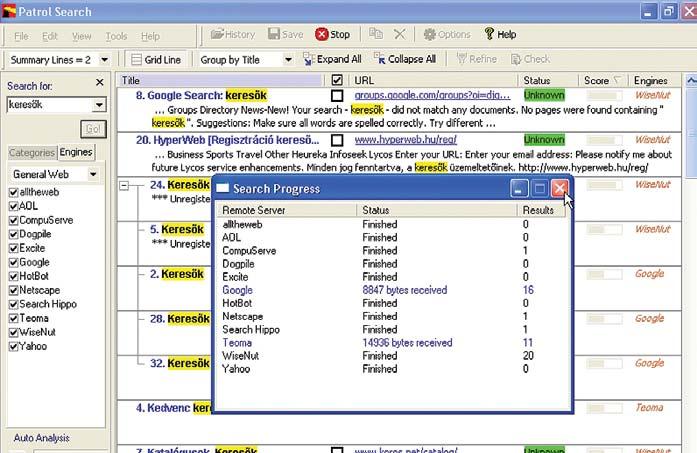Viewport: 697px width, 453px height.
Task: Open the www.hyperweb.hu/reg/ link
Action: (x=405, y=140)
